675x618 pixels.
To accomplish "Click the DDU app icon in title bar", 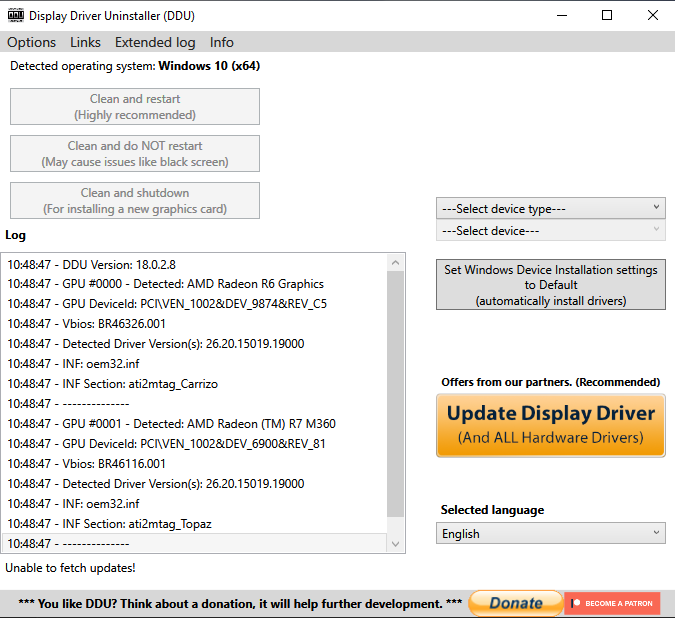I will 16,15.
